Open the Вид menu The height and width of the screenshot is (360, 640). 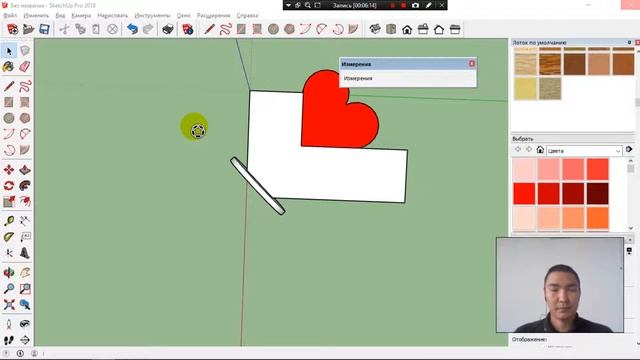(x=60, y=16)
